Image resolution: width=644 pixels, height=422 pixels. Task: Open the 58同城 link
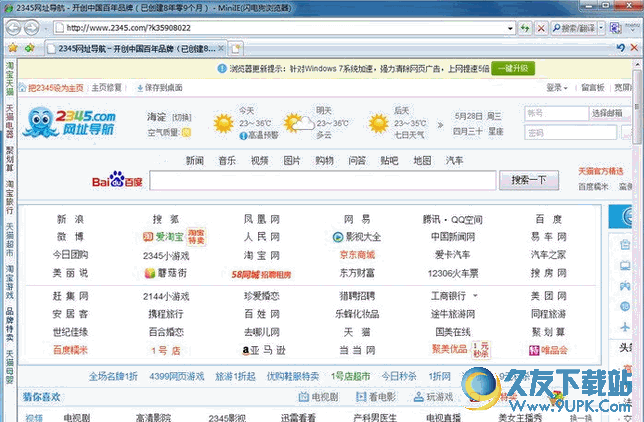point(261,274)
